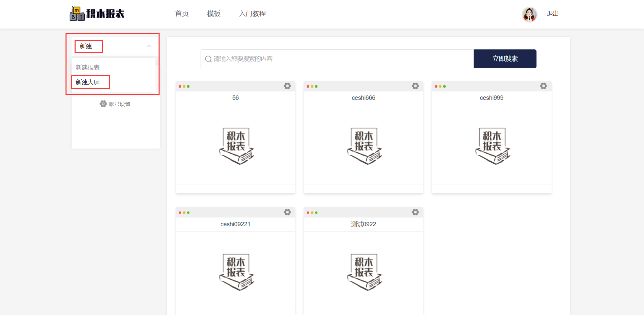Screen dimensions: 644x315
Task: Go to the 首页 nav item
Action: 182,14
